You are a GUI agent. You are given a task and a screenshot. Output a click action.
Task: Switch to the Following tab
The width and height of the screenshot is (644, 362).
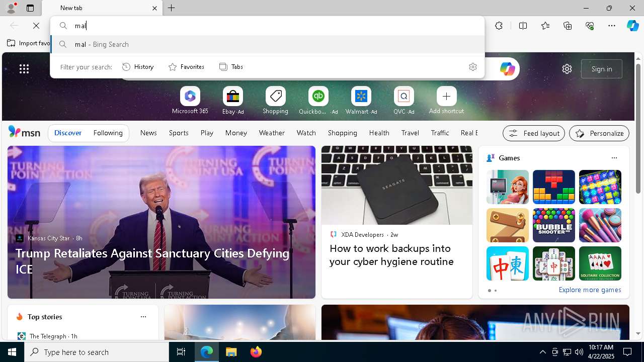(108, 133)
